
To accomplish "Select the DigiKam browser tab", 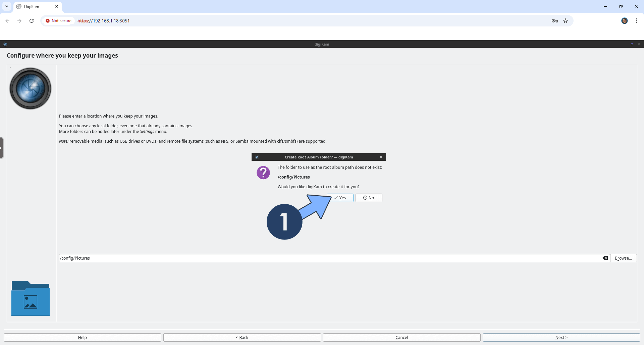I will (x=38, y=7).
